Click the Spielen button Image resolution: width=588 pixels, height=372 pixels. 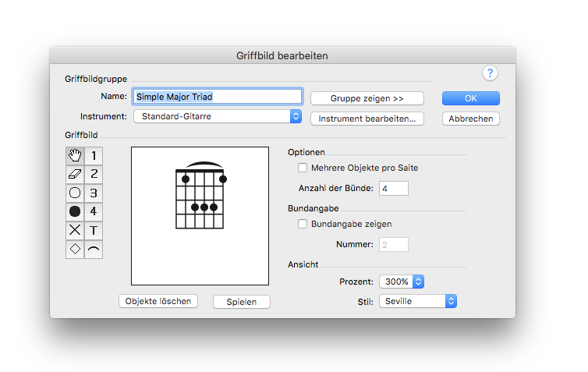(x=242, y=302)
